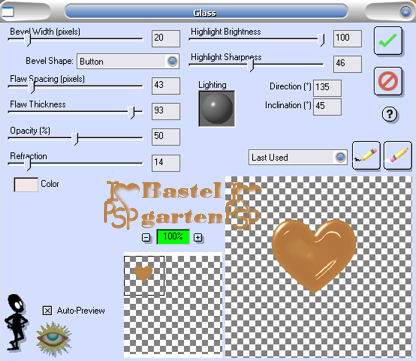
Task: Click the red cancel circle button
Action: click(388, 81)
